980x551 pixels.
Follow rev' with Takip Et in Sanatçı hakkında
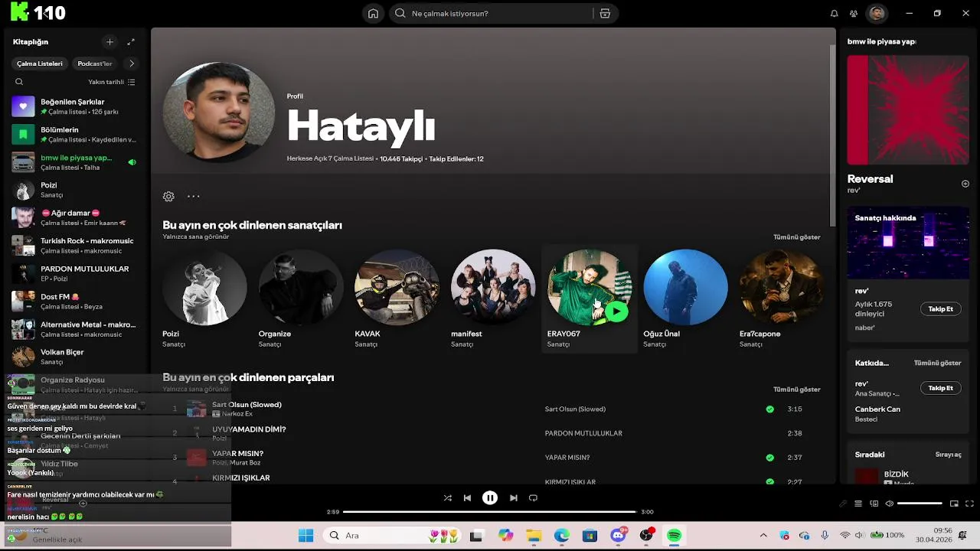pos(940,309)
